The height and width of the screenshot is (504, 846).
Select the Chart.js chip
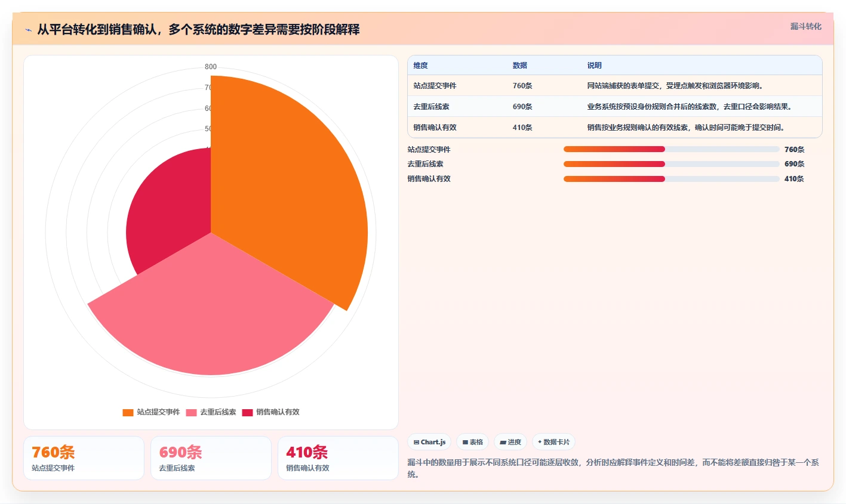pos(429,442)
